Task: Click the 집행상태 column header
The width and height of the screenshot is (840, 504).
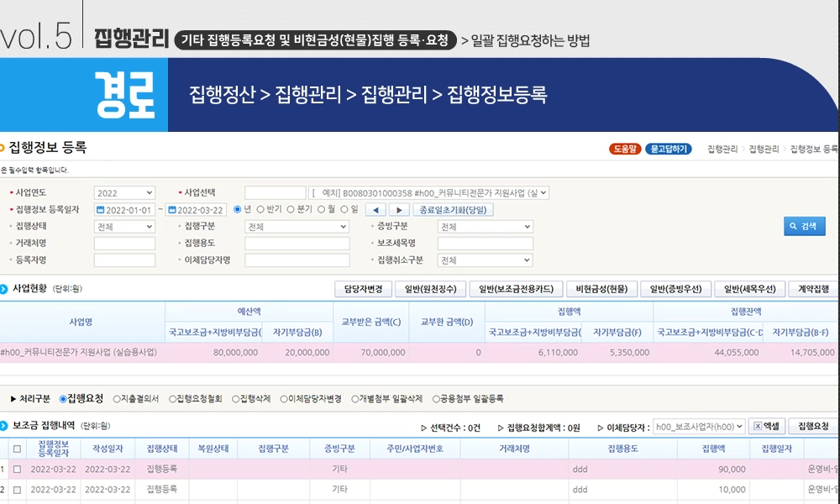Action: pyautogui.click(x=162, y=449)
